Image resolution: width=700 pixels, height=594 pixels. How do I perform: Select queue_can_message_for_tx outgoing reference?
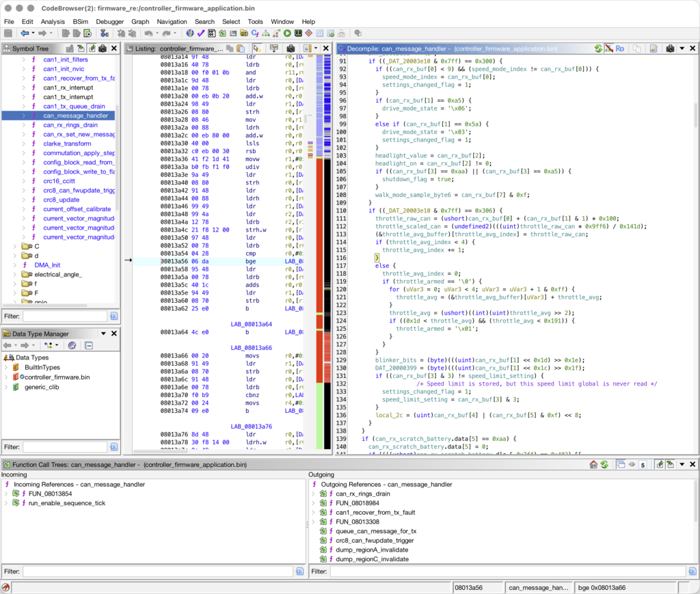tap(376, 531)
